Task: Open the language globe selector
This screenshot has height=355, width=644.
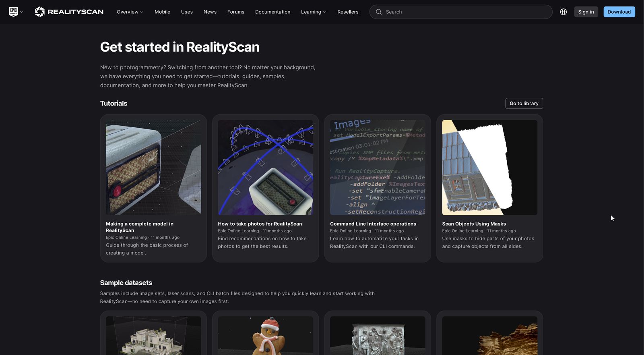Action: 563,12
